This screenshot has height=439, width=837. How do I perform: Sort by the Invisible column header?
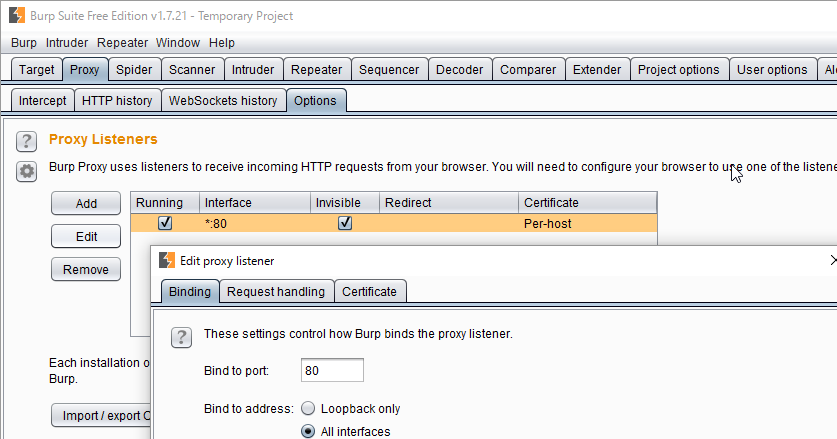345,203
